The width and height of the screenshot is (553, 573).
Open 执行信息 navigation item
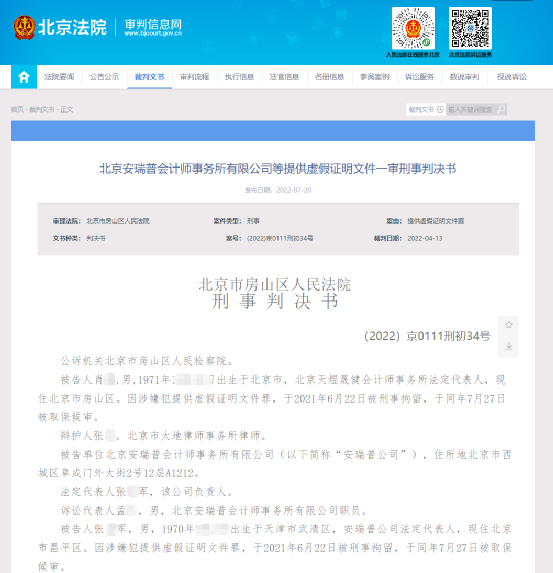(239, 77)
